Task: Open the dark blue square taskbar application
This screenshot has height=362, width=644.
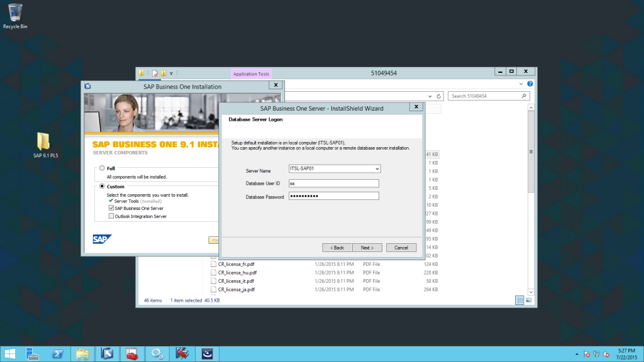Action: (207, 354)
